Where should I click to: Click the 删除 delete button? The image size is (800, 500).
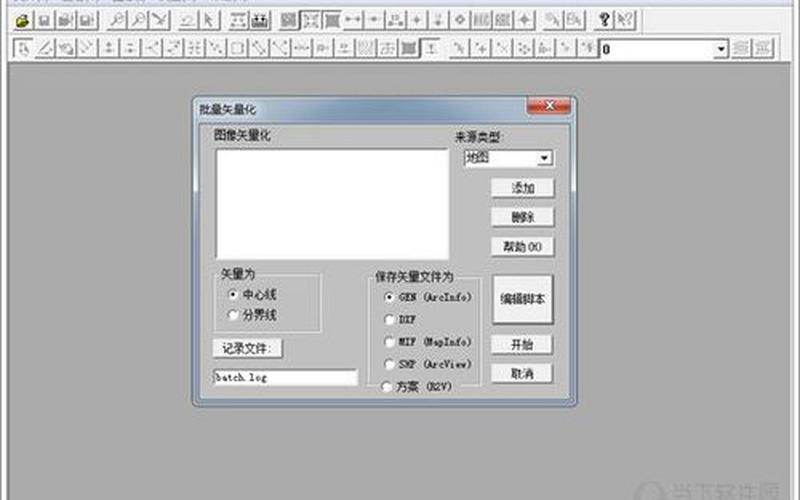pos(522,217)
